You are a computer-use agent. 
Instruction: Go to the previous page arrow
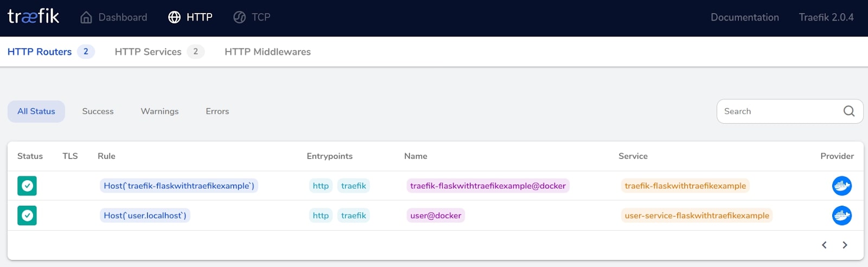[824, 245]
